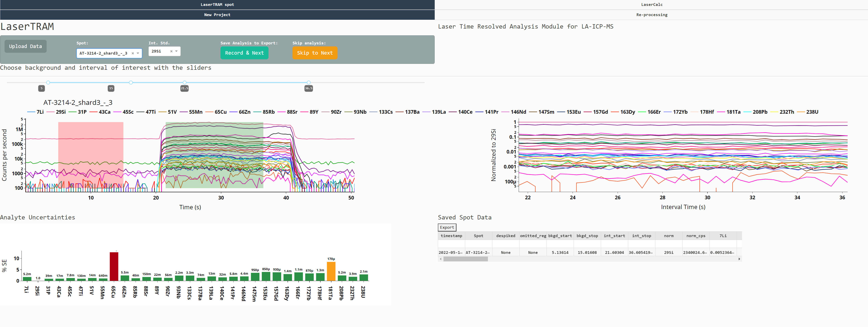Toggle 7Li trace in the legend

tap(40, 112)
